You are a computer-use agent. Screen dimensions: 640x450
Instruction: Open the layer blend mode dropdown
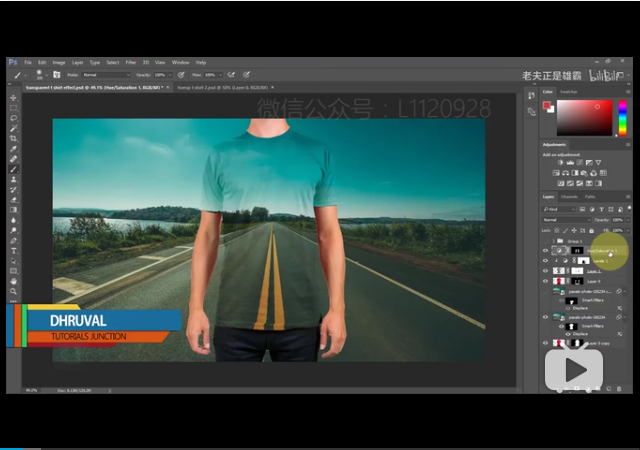567,220
